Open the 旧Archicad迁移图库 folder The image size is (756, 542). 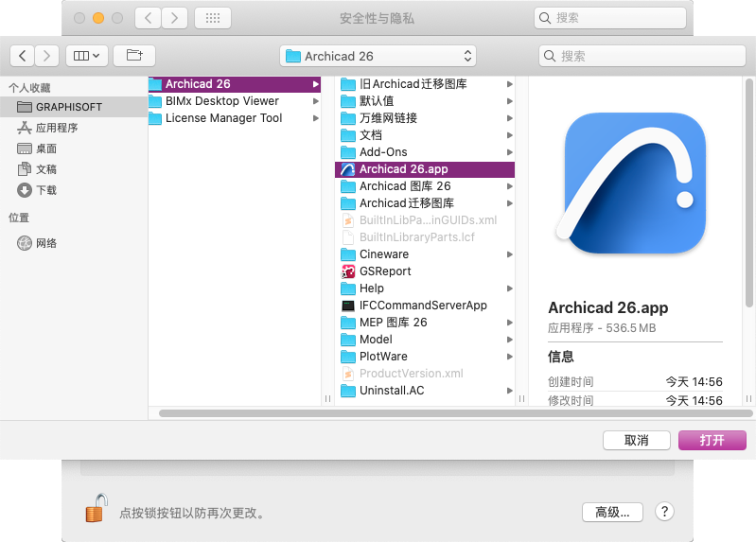pos(425,84)
